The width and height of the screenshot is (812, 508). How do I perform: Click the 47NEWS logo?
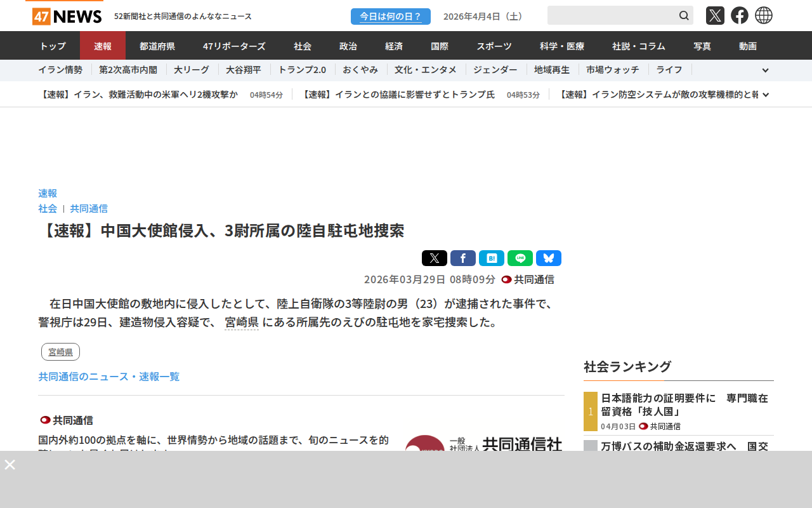pyautogui.click(x=67, y=16)
